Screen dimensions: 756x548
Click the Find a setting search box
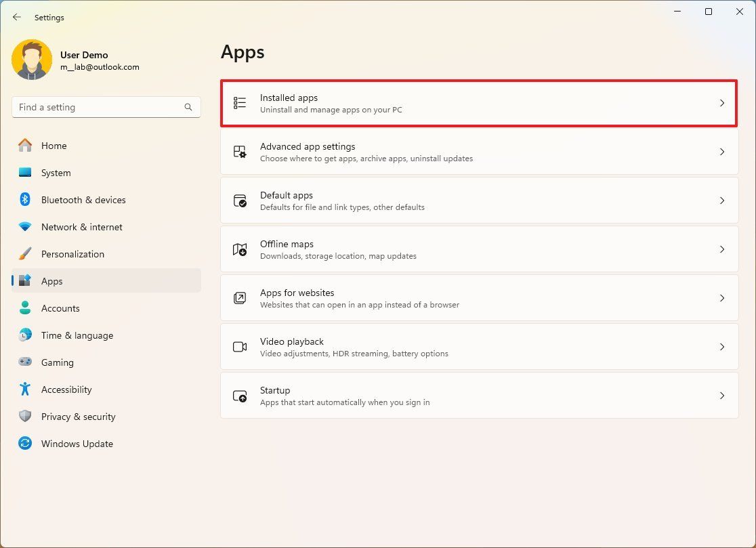pos(106,107)
